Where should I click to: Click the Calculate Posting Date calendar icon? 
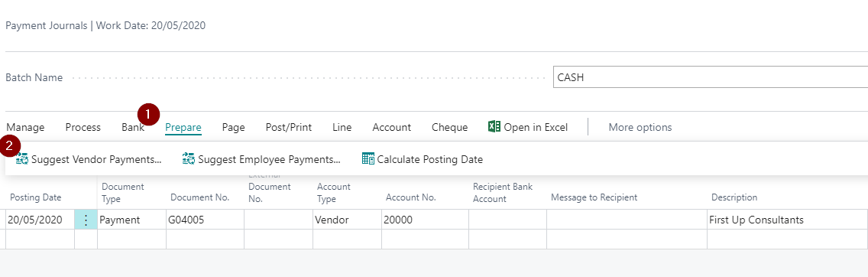[368, 160]
